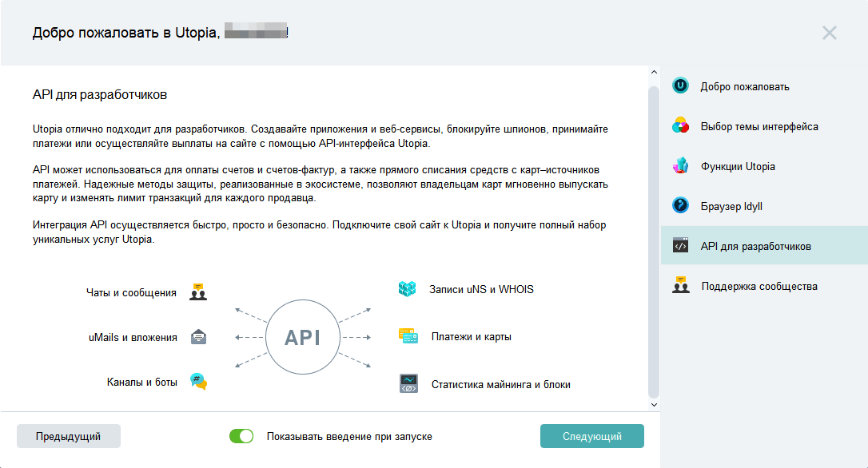Switch to Браузер Idyll section

tap(764, 206)
